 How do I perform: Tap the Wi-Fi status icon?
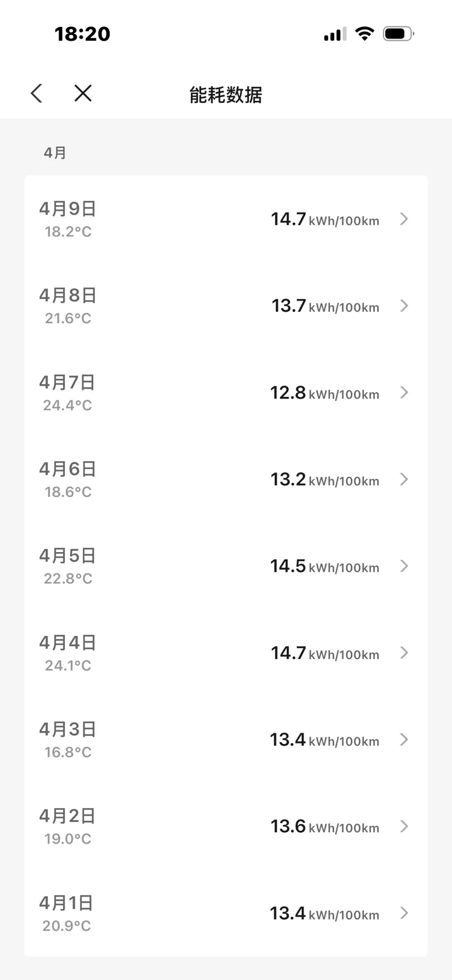tap(364, 33)
